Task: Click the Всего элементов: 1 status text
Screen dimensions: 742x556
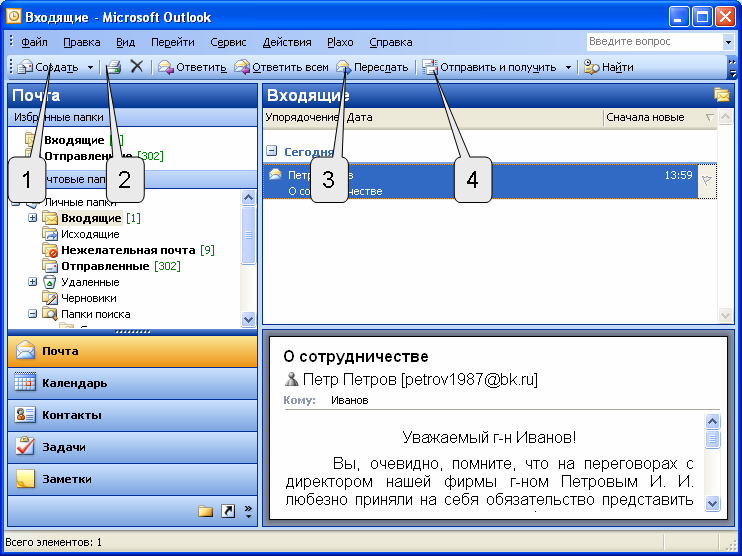Action: click(53, 542)
